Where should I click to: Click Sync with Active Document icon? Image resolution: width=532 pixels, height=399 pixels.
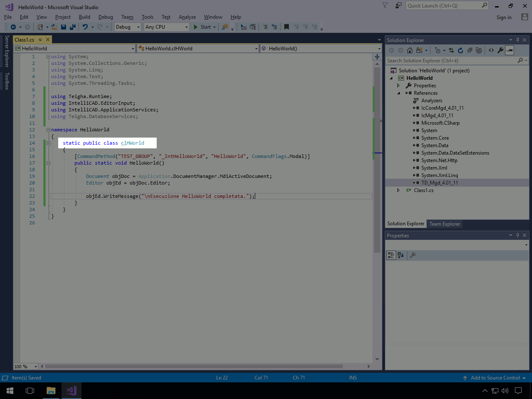click(451, 50)
